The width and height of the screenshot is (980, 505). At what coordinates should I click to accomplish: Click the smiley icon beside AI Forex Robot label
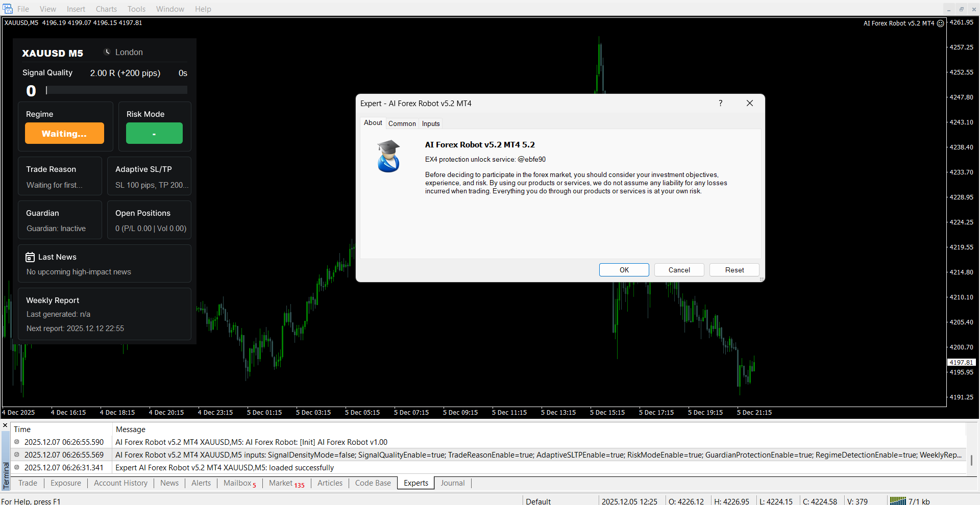[x=941, y=23]
